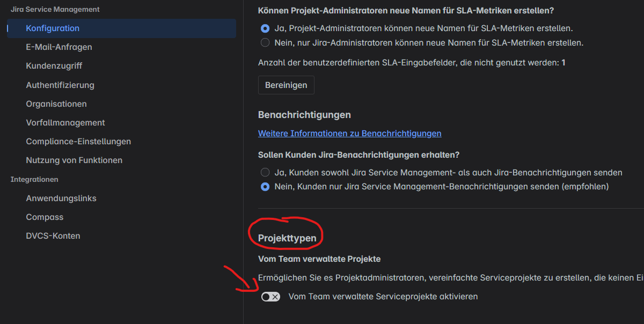Viewport: 644px width, 324px height.
Task: Choose 'Nein, Kunden nur Jira Service Management' radio
Action: [x=265, y=187]
